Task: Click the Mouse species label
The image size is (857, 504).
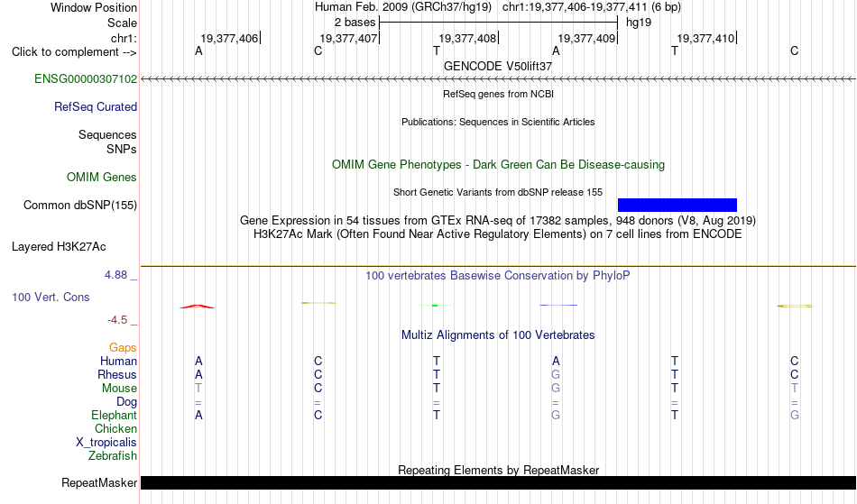Action: point(119,389)
